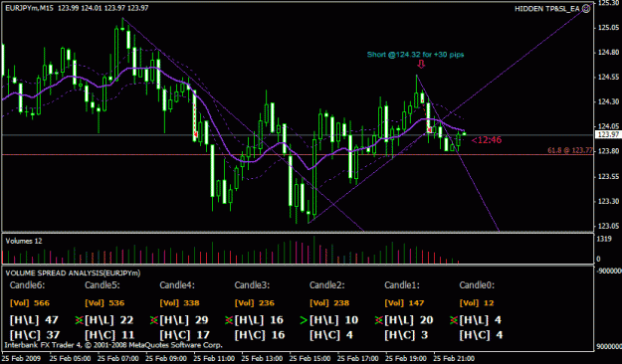The width and height of the screenshot is (622, 364).
Task: Click the '25 Feb 09:00' time axis label
Action: 165,359
